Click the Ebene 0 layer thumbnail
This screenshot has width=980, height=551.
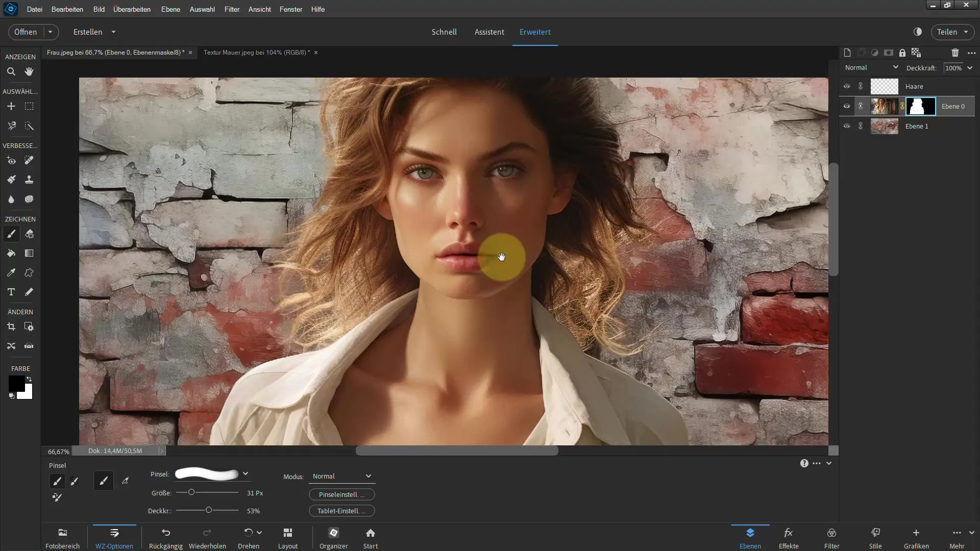point(883,106)
